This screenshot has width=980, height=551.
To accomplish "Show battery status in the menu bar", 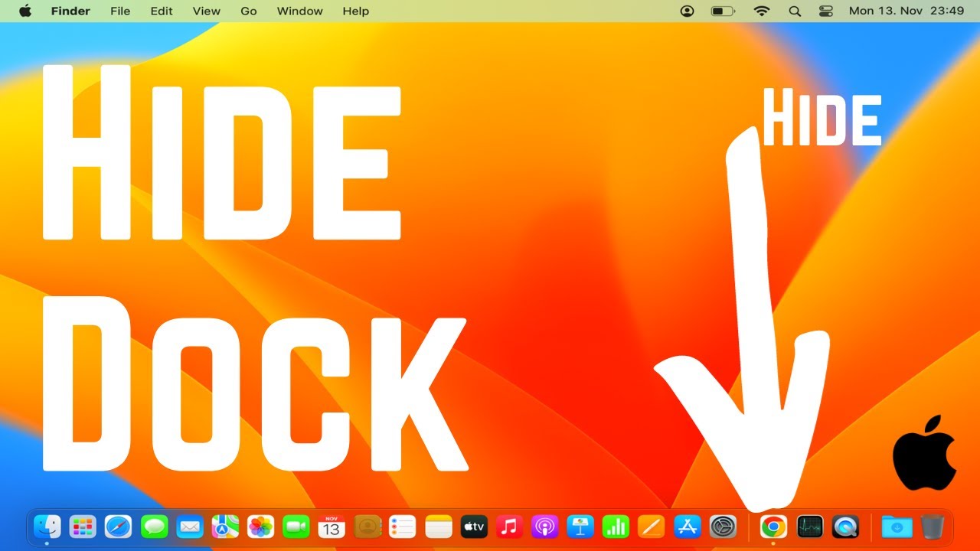I will pos(723,11).
